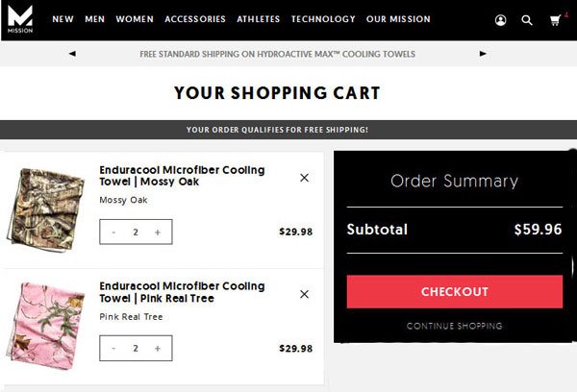577x392 pixels.
Task: Remove Mossy Oak towel from cart
Action: tap(304, 178)
